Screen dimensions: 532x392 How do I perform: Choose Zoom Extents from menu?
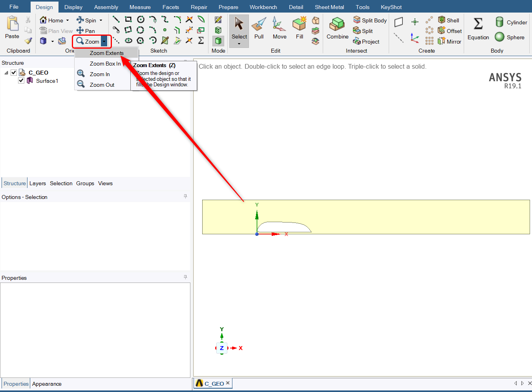(106, 53)
